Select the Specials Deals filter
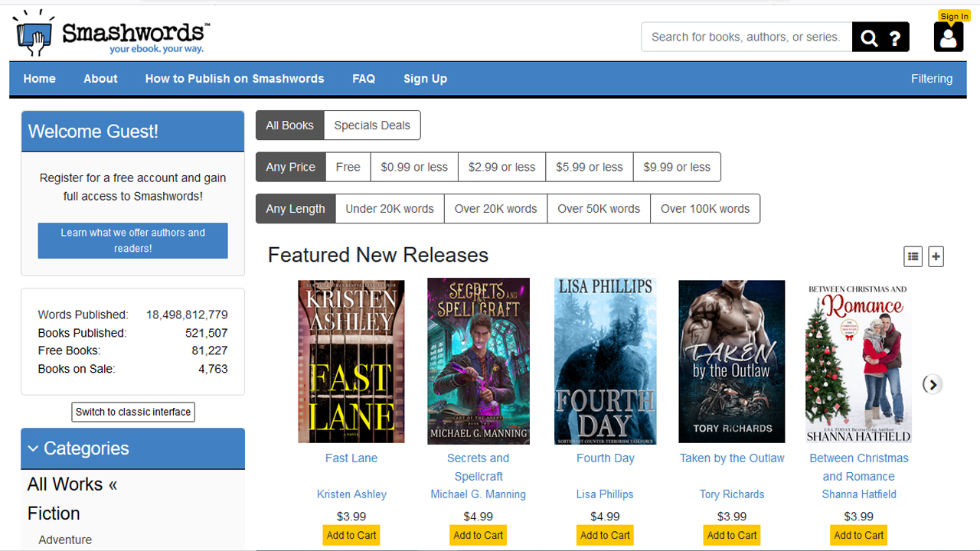 (372, 126)
